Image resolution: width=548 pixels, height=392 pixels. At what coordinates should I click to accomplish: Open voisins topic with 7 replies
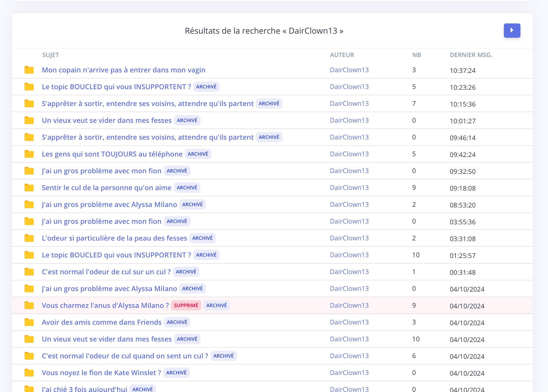[x=148, y=103]
